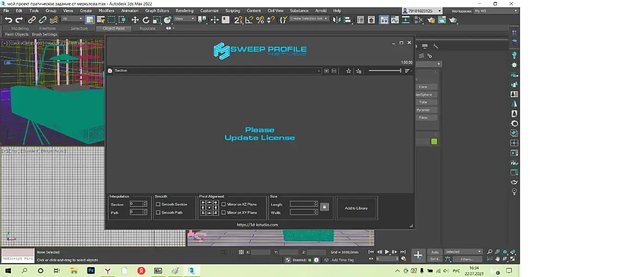Open the Section dropdown in Sweep Profile
This screenshot has width=644, height=277.
[x=217, y=71]
